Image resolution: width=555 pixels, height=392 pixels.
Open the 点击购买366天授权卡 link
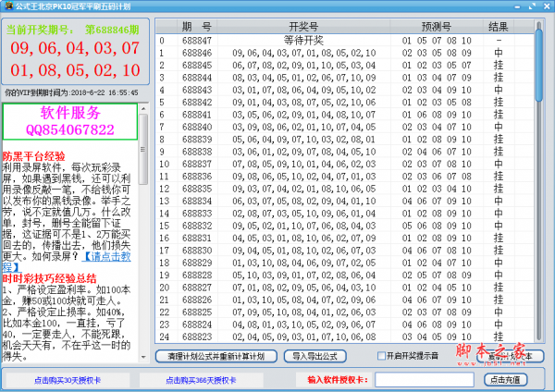202,380
